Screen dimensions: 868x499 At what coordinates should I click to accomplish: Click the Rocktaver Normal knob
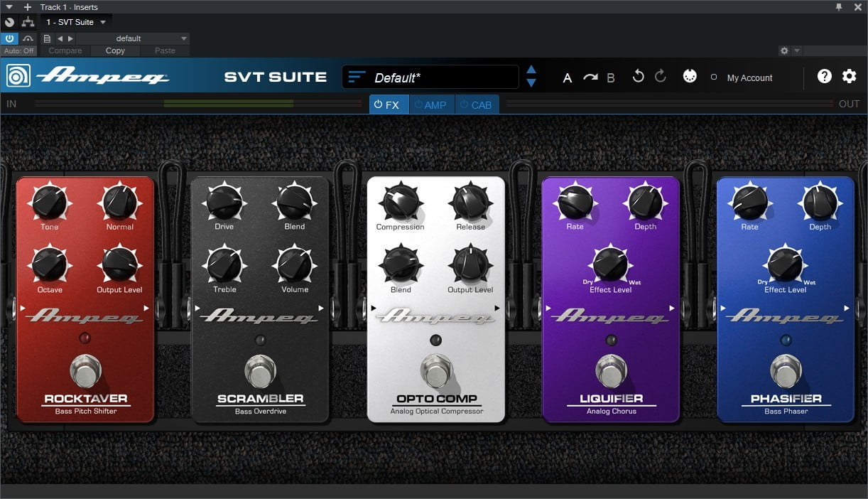pyautogui.click(x=119, y=202)
